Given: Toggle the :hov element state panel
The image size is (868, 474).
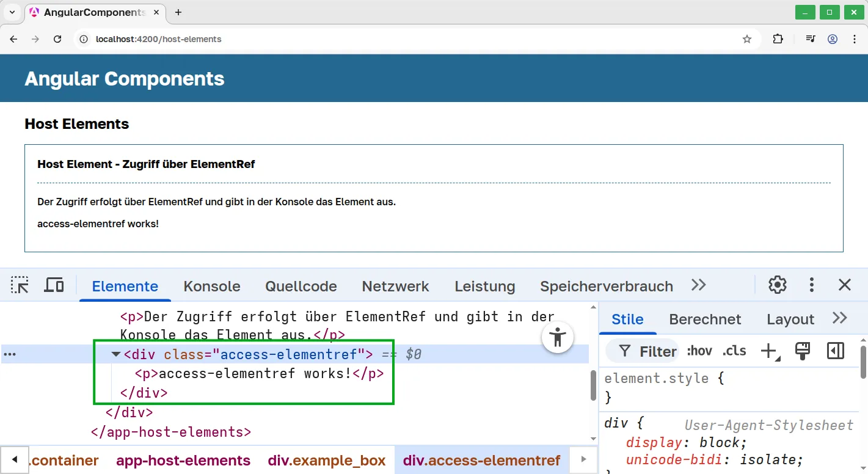Looking at the screenshot, I should click(x=699, y=351).
